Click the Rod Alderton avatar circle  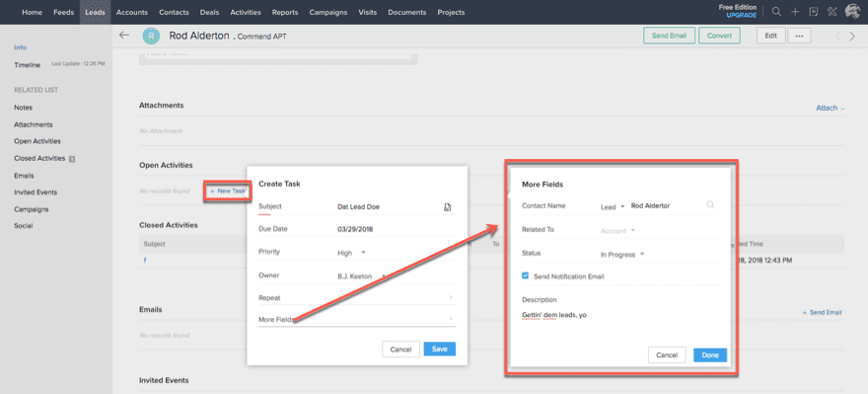pyautogui.click(x=151, y=36)
